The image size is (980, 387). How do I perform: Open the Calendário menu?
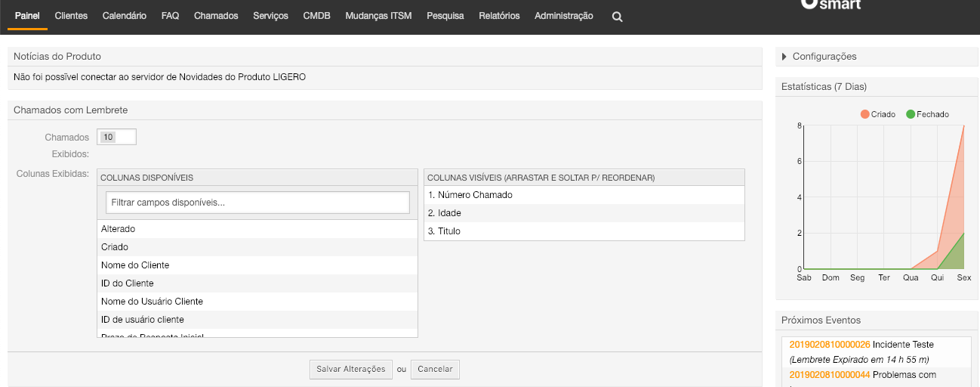click(125, 16)
